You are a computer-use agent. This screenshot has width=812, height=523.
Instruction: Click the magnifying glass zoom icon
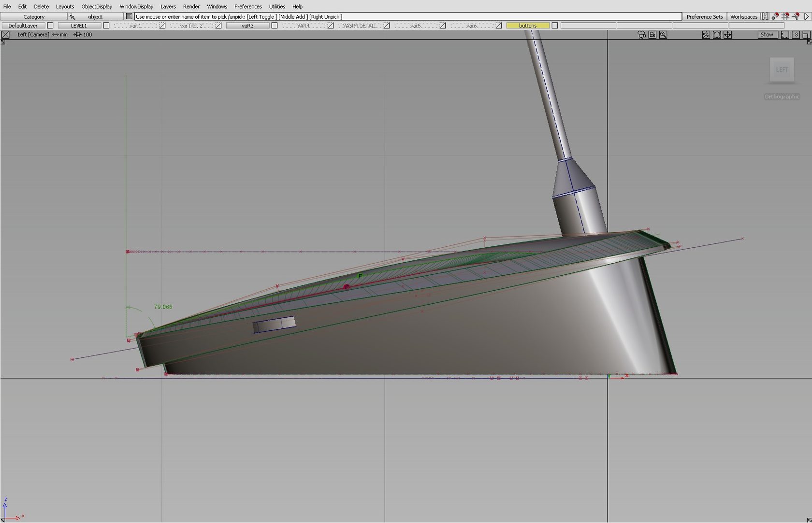[663, 35]
